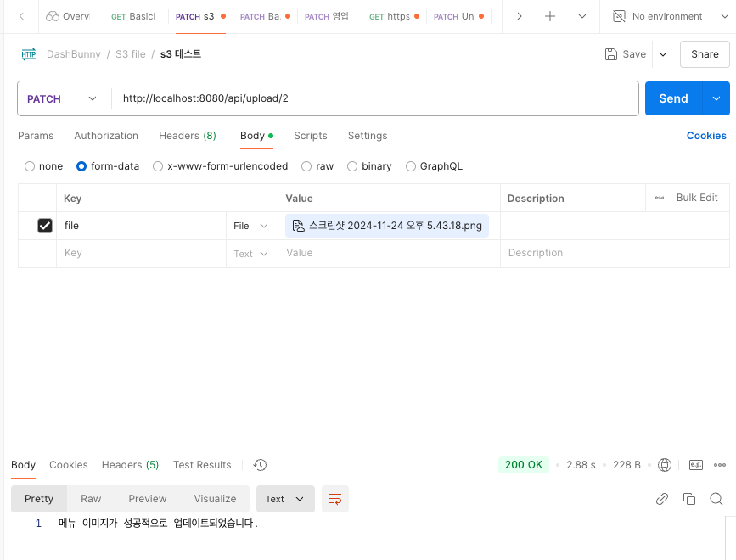Click the Share button

705,54
